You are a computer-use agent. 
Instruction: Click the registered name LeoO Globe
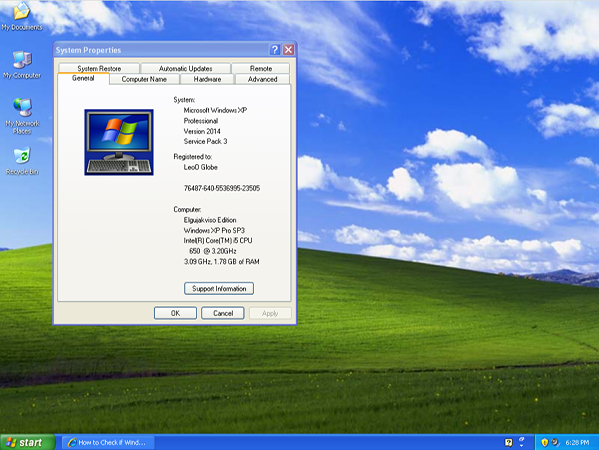(x=201, y=167)
